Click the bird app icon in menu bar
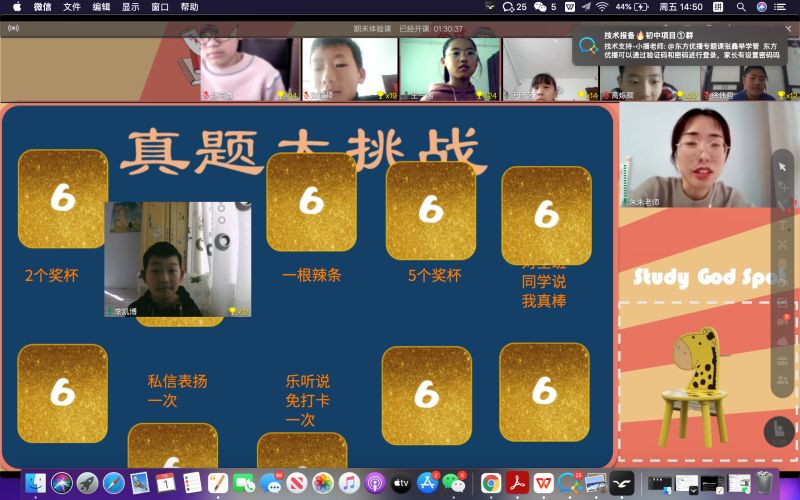The height and width of the screenshot is (500, 800). point(490,7)
